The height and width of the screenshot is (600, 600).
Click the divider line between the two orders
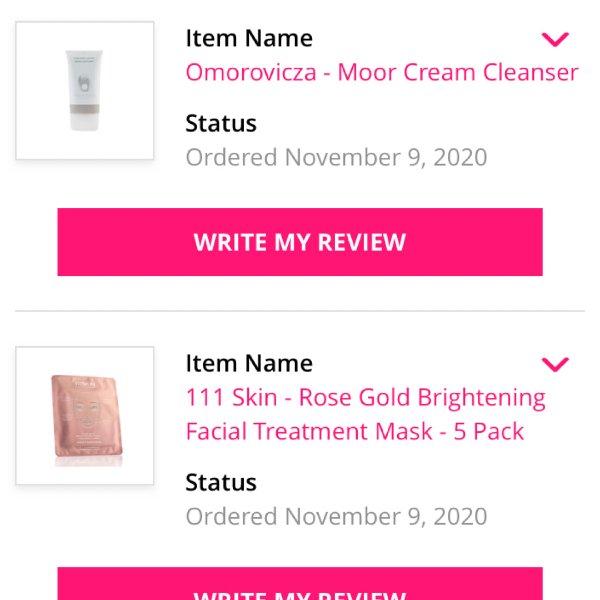coord(300,311)
